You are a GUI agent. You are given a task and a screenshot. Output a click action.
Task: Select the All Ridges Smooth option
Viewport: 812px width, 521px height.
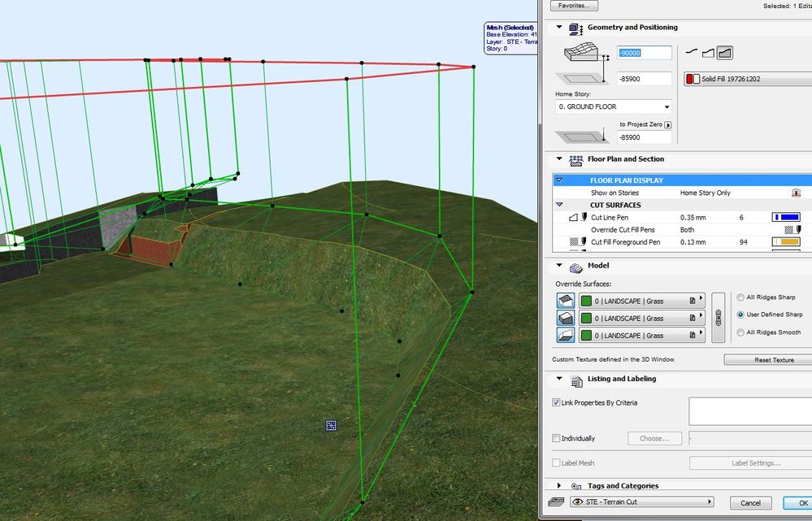pyautogui.click(x=740, y=332)
